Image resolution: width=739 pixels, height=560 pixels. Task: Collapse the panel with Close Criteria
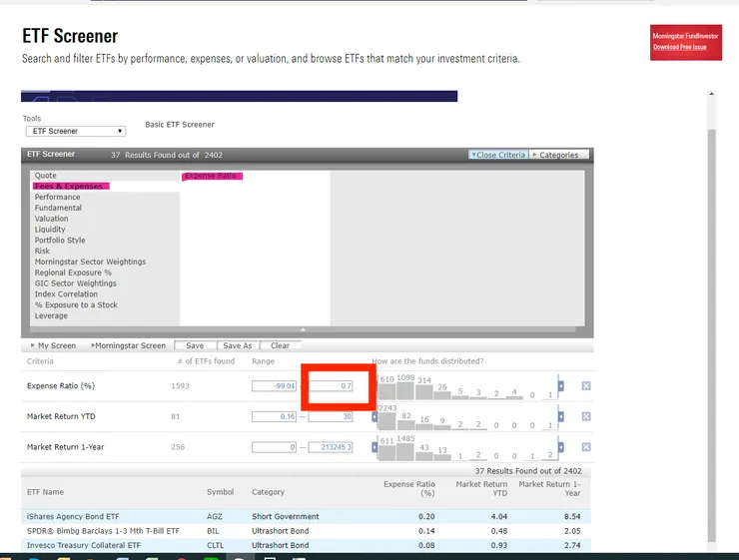tap(498, 155)
